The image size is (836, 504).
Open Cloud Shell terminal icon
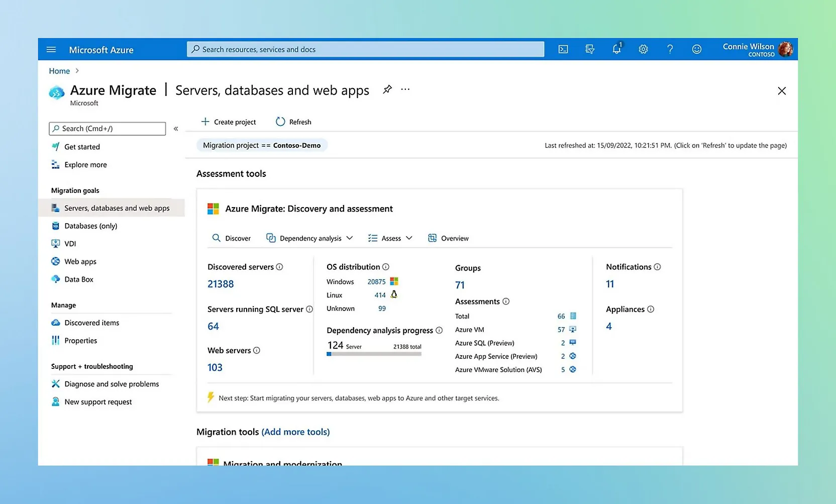click(563, 49)
